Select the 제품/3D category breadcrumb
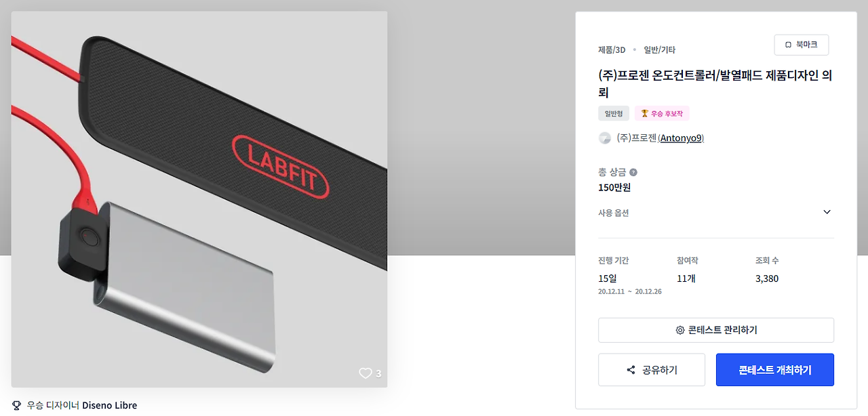Image resolution: width=868 pixels, height=416 pixels. pyautogui.click(x=612, y=49)
